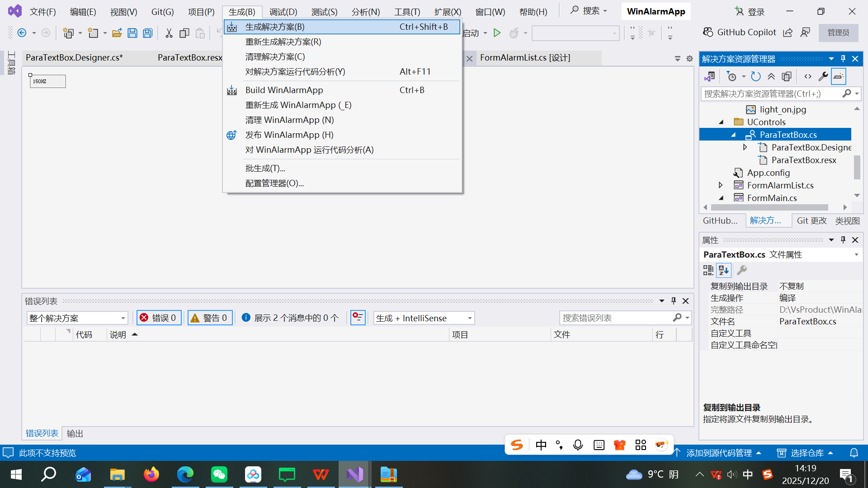Click the GitHub Copilot button
The width and height of the screenshot is (868, 488).
[x=740, y=33]
